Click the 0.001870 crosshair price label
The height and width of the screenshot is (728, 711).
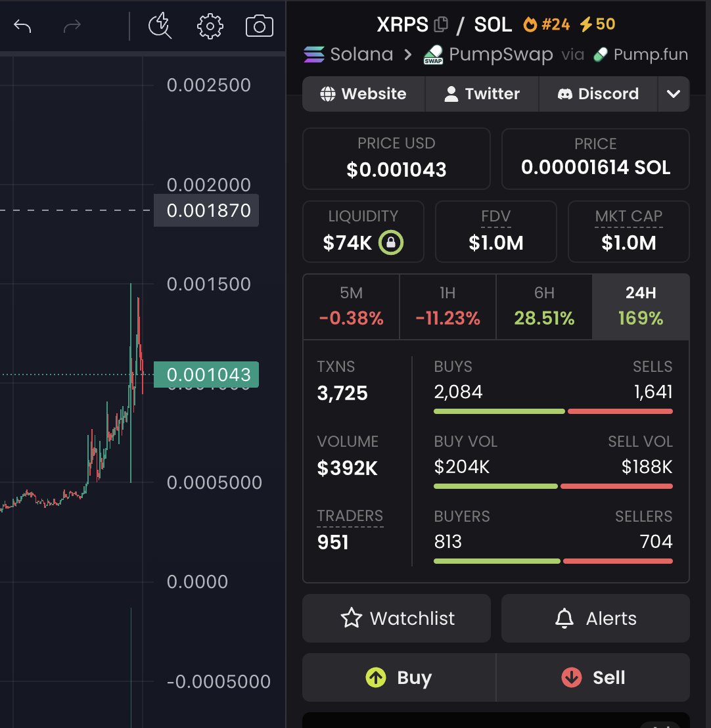[x=206, y=211]
